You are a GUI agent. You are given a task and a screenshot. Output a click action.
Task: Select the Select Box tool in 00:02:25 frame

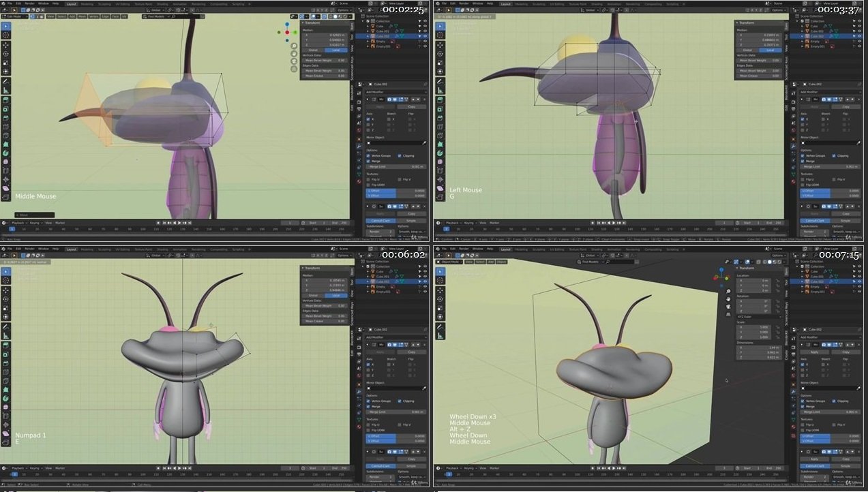[5, 27]
